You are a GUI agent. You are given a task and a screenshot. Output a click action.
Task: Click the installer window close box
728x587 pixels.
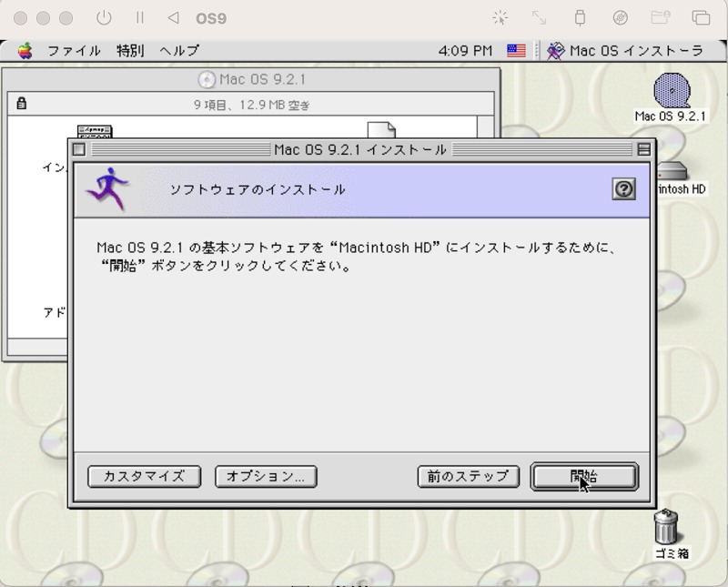click(79, 149)
